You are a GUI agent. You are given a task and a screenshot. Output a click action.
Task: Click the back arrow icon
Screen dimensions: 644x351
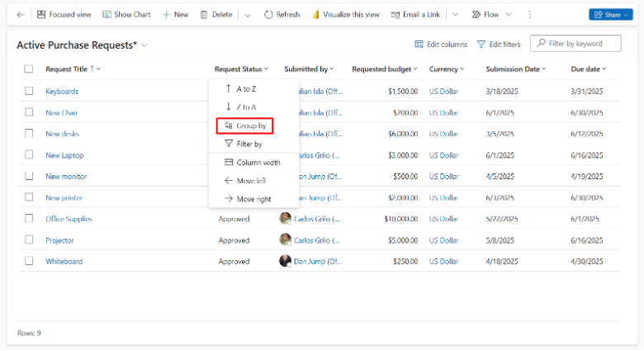point(21,15)
